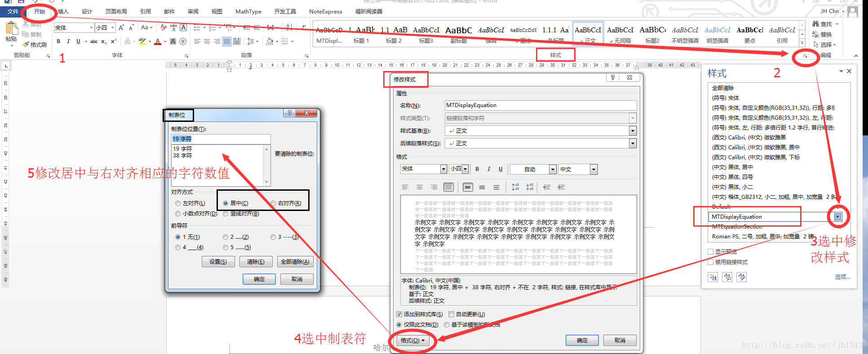The height and width of the screenshot is (354, 868).
Task: Click OK (确定) in the Tabs dialog
Action: (259, 279)
